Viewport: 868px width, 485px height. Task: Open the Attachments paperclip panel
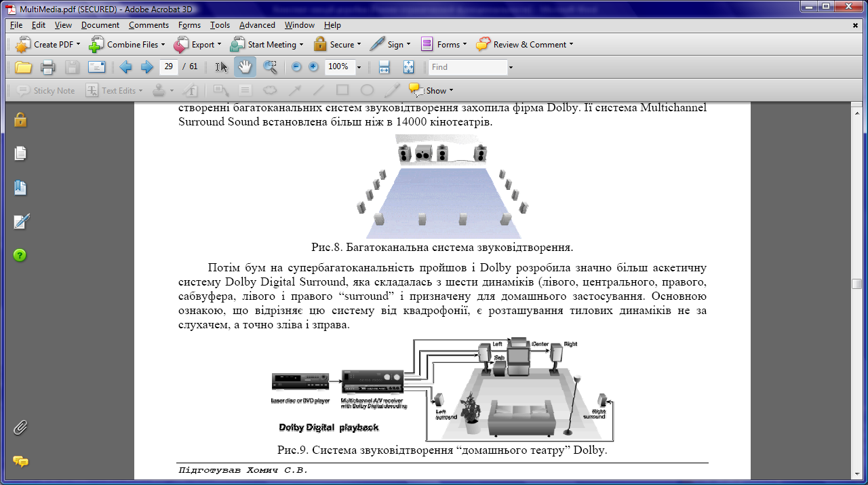(x=20, y=427)
